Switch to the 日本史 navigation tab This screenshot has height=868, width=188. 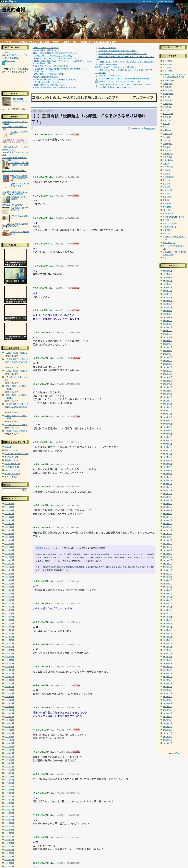[x=66, y=42]
